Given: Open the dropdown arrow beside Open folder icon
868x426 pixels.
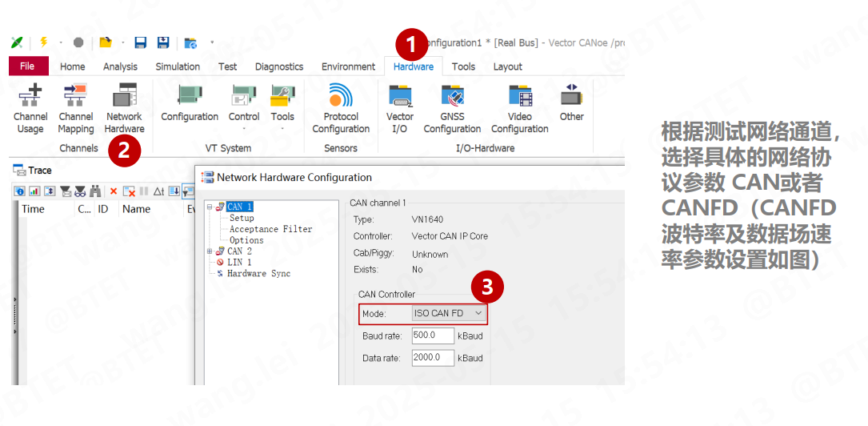Looking at the screenshot, I should [122, 42].
